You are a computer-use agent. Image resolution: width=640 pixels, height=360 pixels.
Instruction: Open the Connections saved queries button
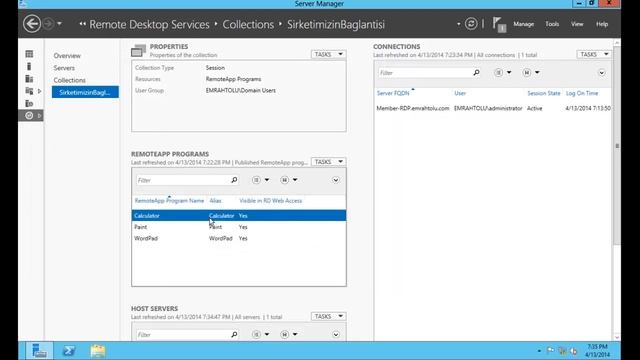click(x=531, y=73)
